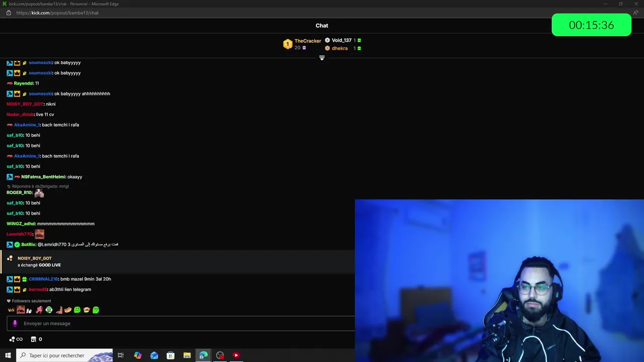This screenshot has width=644, height=362.
Task: Open CRIMINAL216's username in chat
Action: [44, 279]
